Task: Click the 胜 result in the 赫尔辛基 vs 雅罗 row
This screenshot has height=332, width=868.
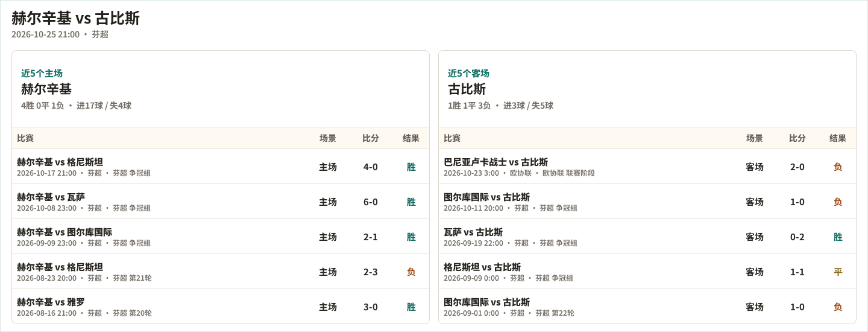Action: (x=411, y=307)
